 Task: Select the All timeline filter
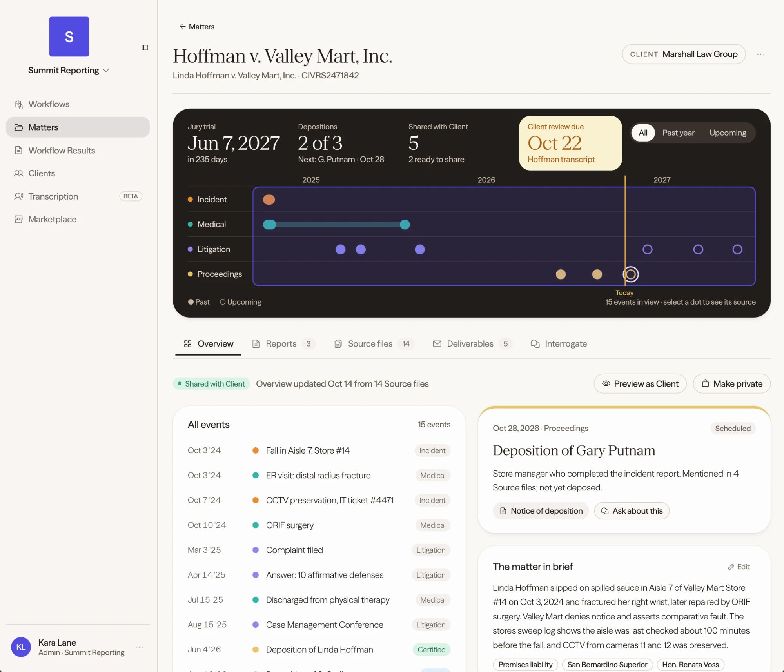(x=643, y=133)
